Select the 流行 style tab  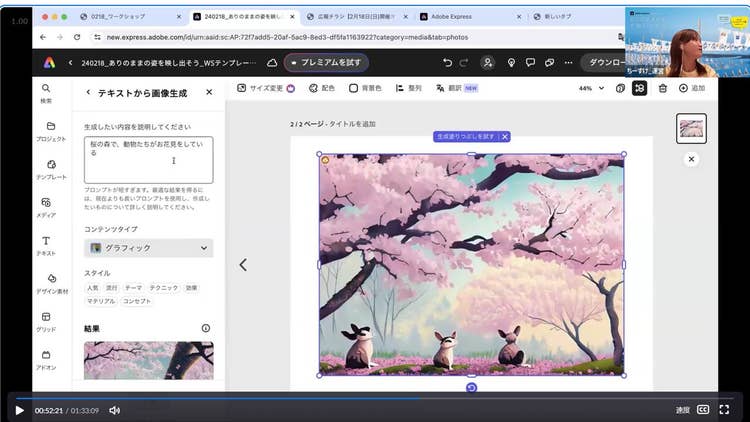tap(111, 288)
